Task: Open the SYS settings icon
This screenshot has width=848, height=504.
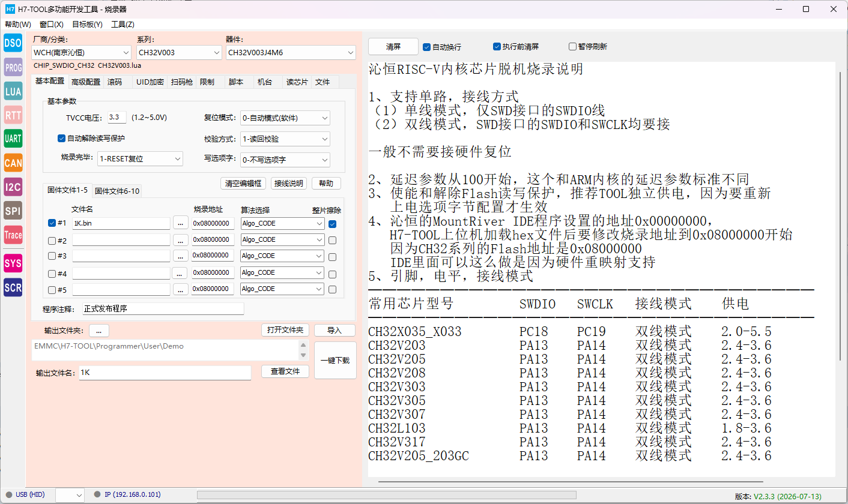Action: 13,263
